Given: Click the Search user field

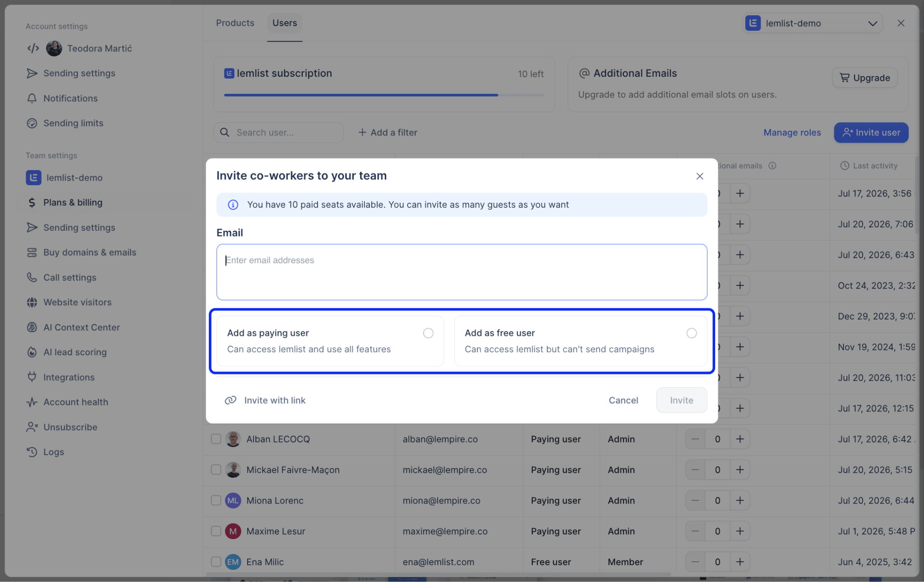Looking at the screenshot, I should pos(279,133).
